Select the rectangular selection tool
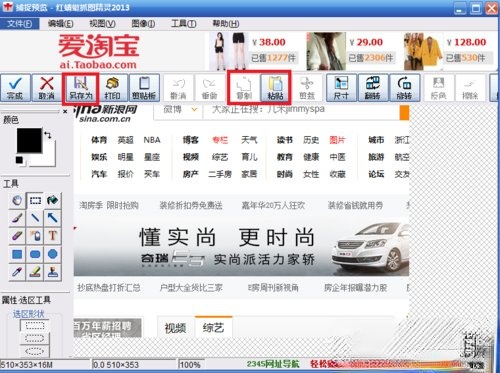The height and width of the screenshot is (373, 500). pyautogui.click(x=35, y=200)
